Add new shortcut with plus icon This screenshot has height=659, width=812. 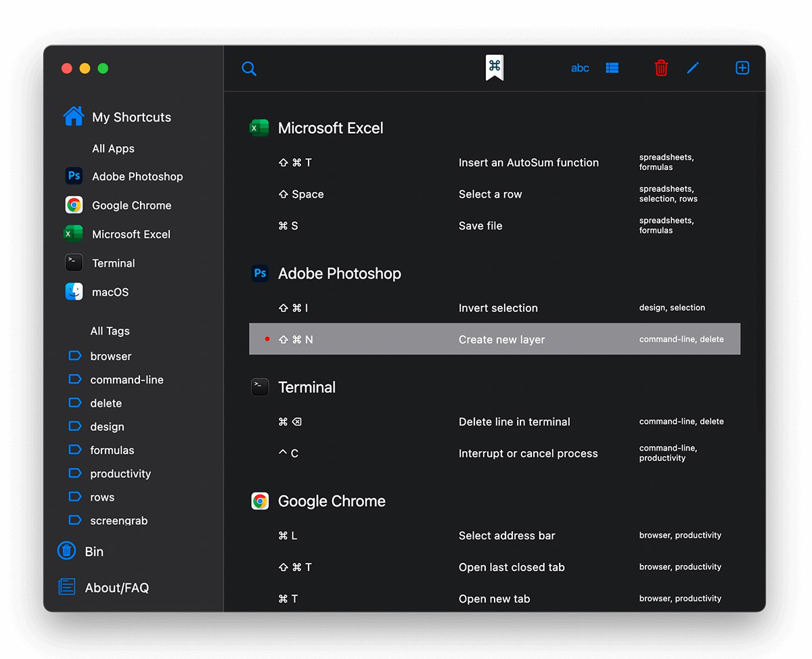[742, 68]
